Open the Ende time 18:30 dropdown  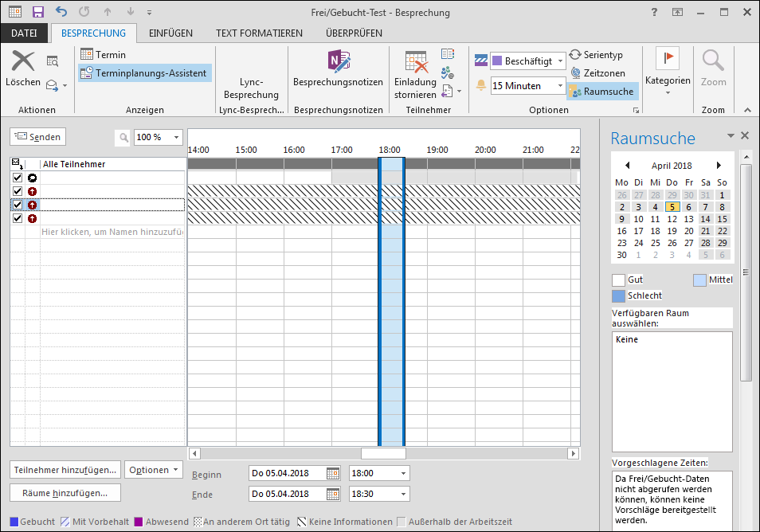click(403, 494)
